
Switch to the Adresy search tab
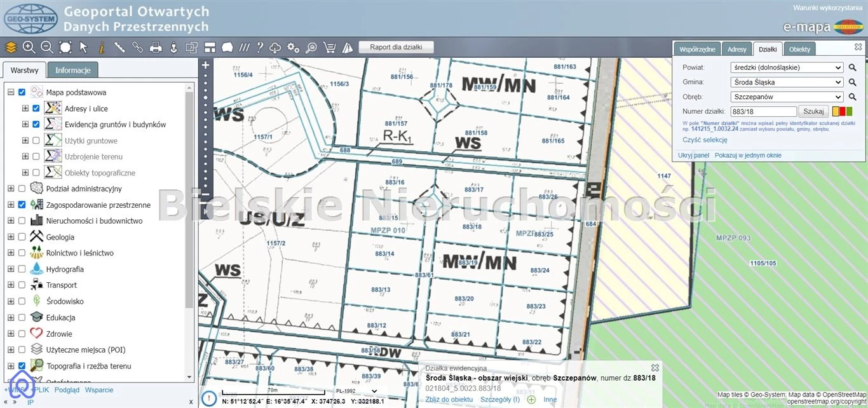point(736,49)
